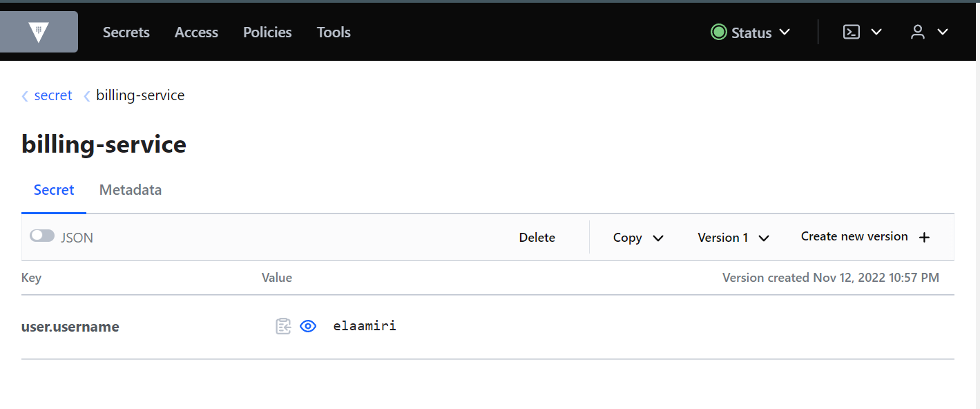Screen dimensions: 980x409
Task: Click the green status indicator icon
Action: click(719, 32)
